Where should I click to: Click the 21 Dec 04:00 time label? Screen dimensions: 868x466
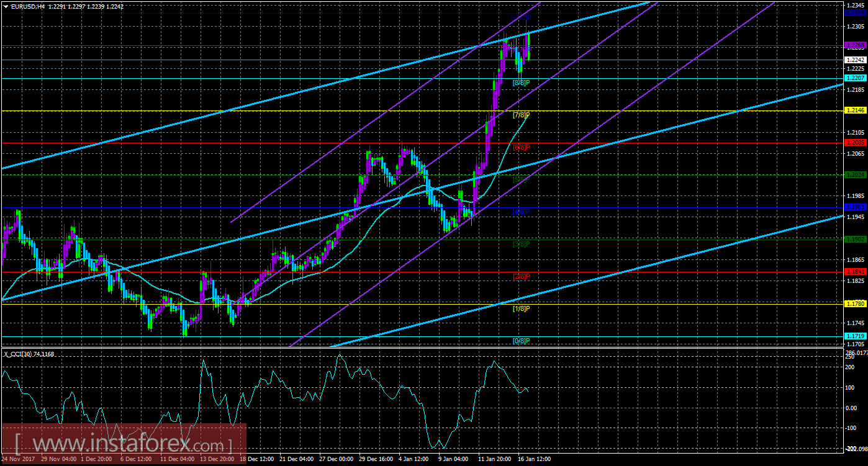(x=297, y=460)
